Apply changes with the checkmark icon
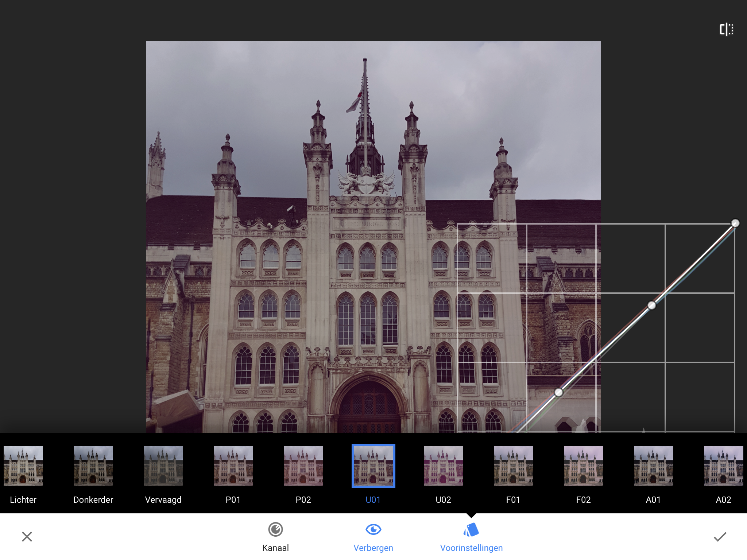 [720, 537]
